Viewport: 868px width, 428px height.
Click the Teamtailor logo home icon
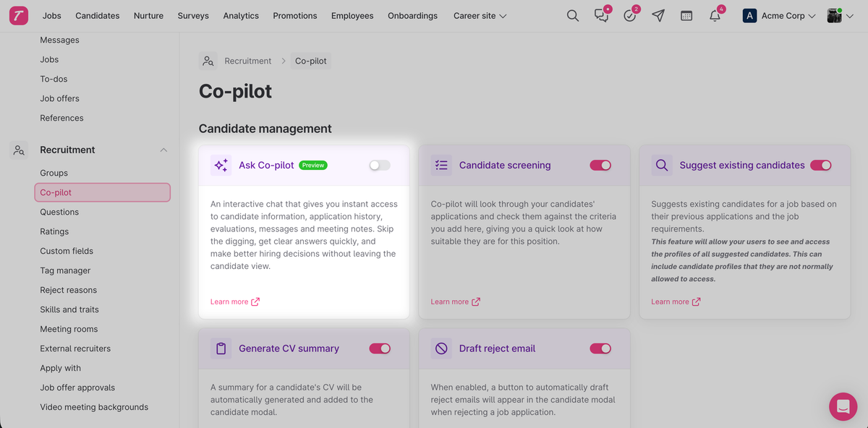(x=19, y=16)
